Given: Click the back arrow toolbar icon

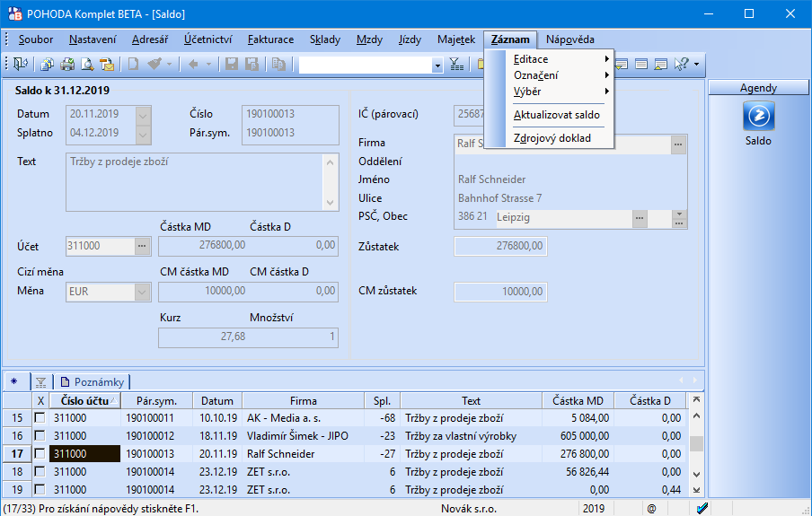Looking at the screenshot, I should pos(193,65).
